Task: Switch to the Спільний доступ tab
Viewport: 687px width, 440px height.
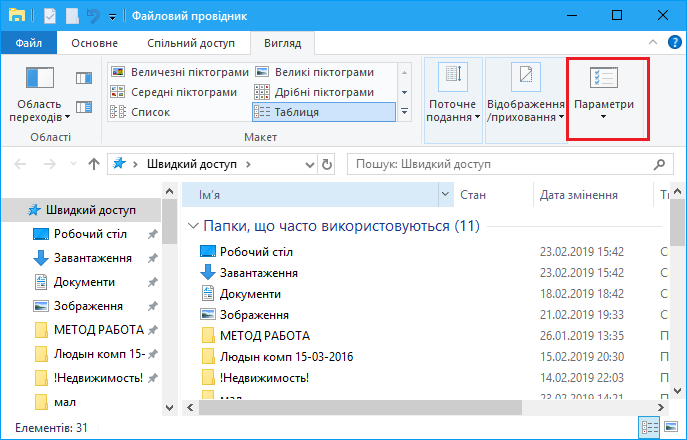Action: point(191,43)
